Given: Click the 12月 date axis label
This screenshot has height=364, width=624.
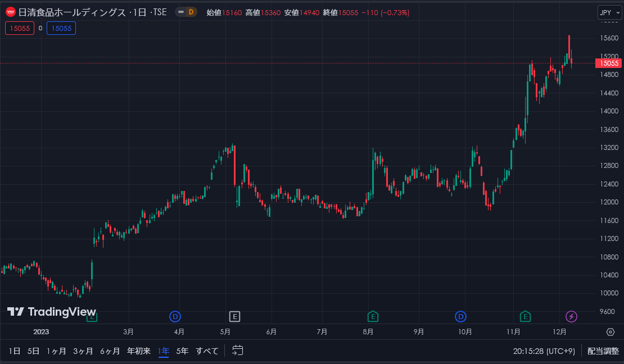Looking at the screenshot, I should point(559,332).
